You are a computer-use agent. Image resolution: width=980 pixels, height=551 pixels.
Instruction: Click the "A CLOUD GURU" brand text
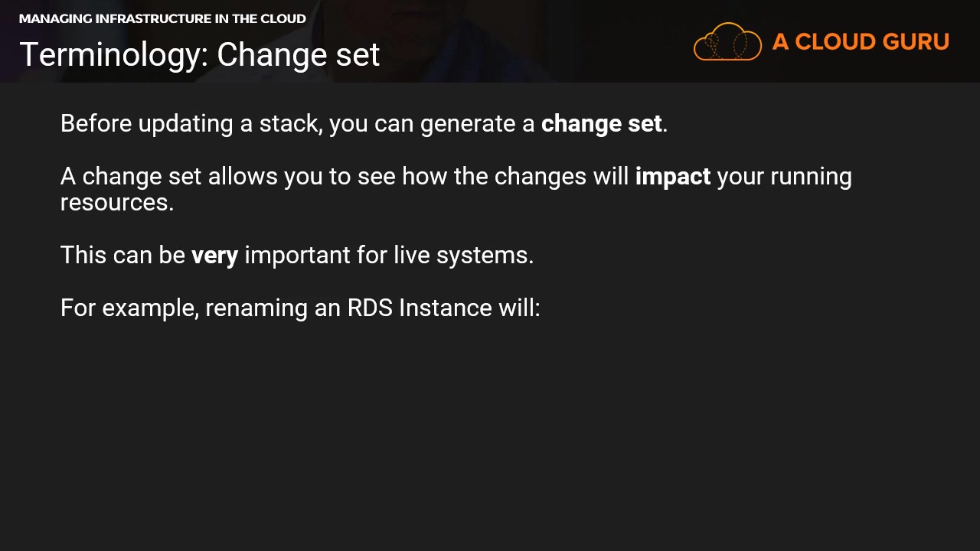tap(861, 42)
